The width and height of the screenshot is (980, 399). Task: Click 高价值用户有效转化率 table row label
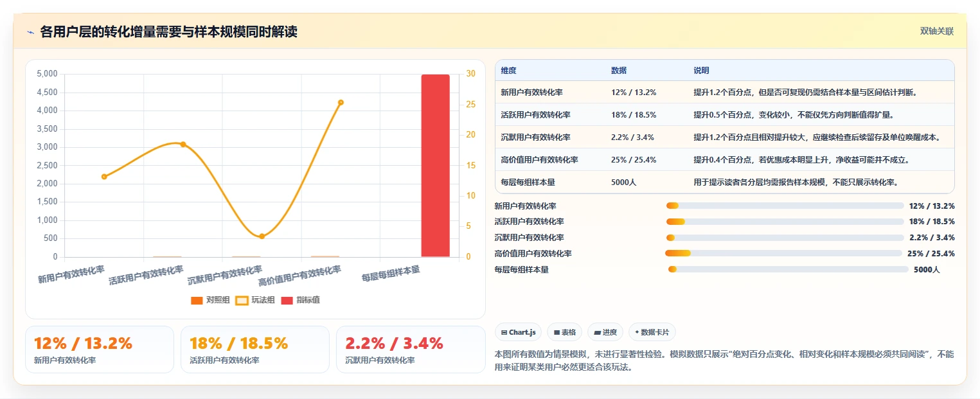pos(540,160)
